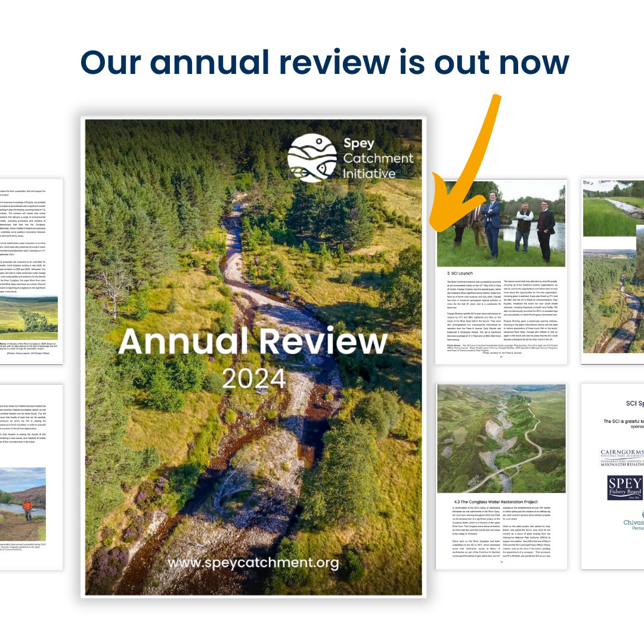Click the group photo of men by river
This screenshot has width=644, height=644.
tap(501, 224)
